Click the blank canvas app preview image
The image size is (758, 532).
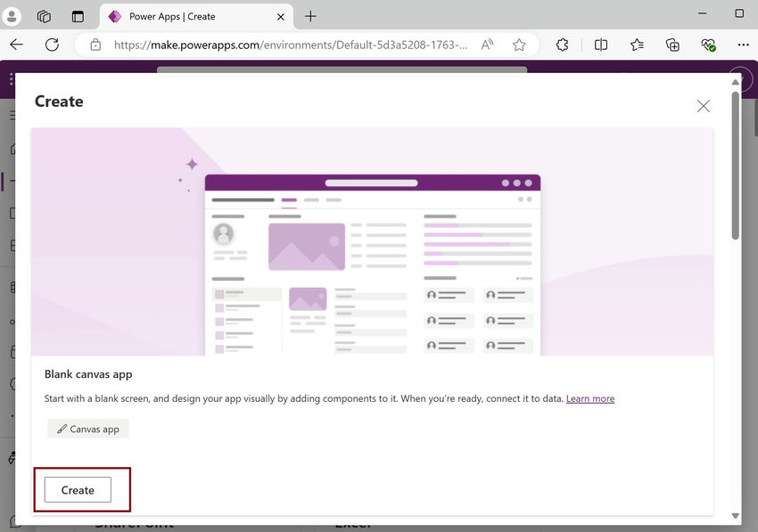[x=372, y=241]
